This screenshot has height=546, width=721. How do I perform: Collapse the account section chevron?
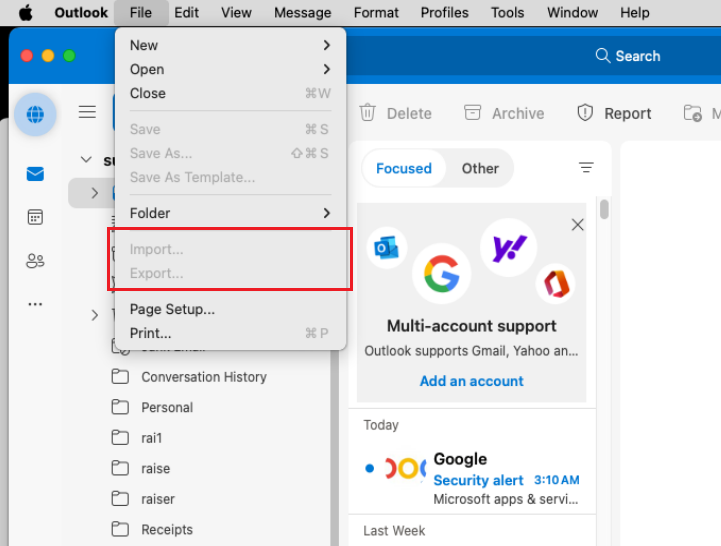click(86, 160)
